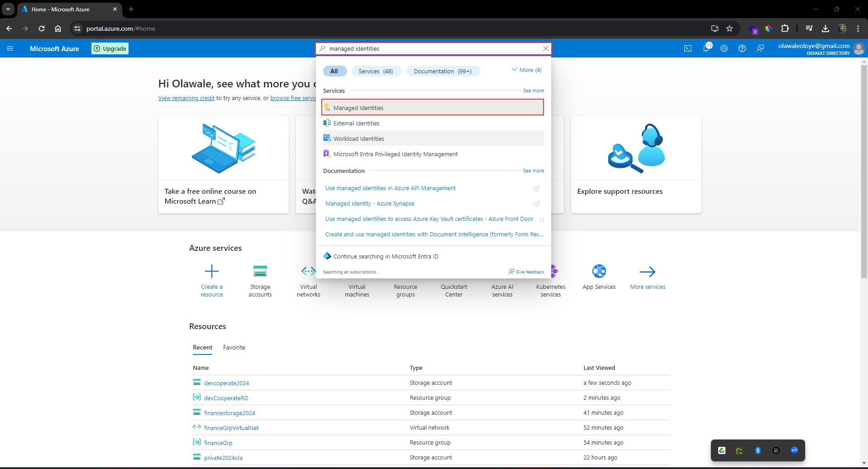Screen dimensions: 868x469
Task: Open the help question mark icon
Action: tap(742, 48)
